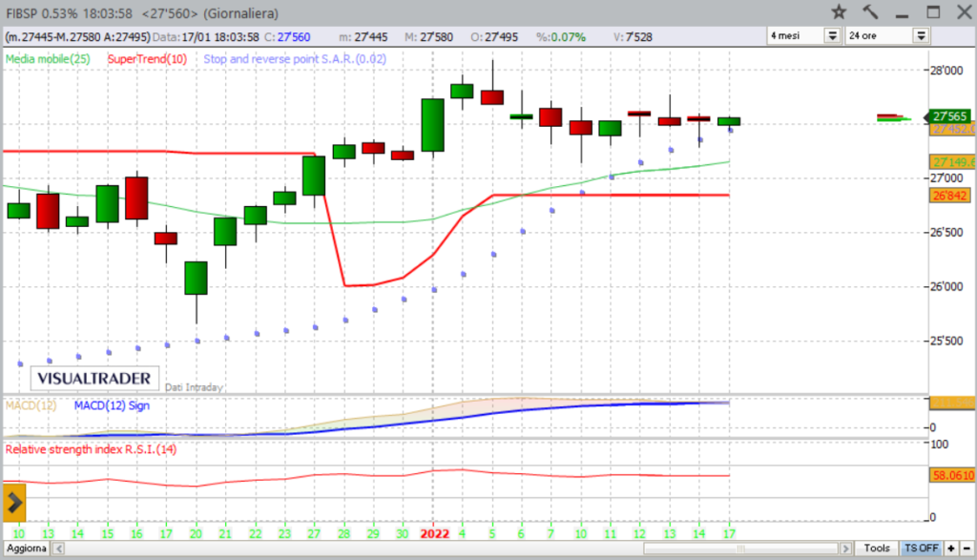Maximize the chart window
977x560 pixels.
click(933, 11)
